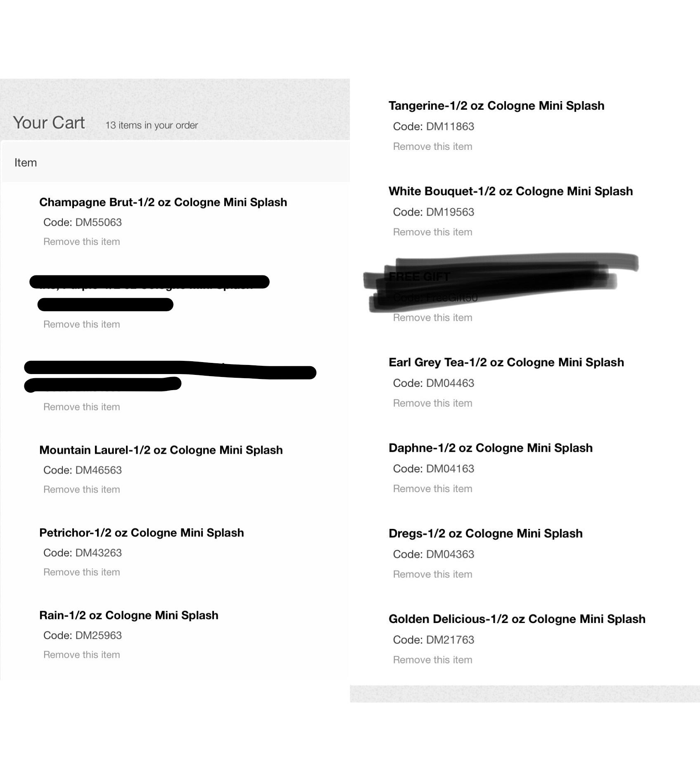Click the Tangerine Cologne Mini Splash title
This screenshot has width=700, height=758.
[496, 106]
